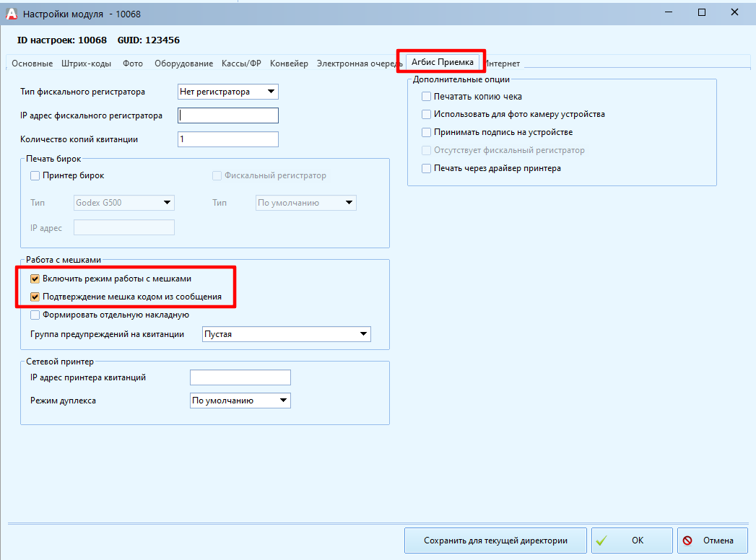Click the IP адрес принтера квитанций field
The height and width of the screenshot is (560, 756).
tap(240, 378)
